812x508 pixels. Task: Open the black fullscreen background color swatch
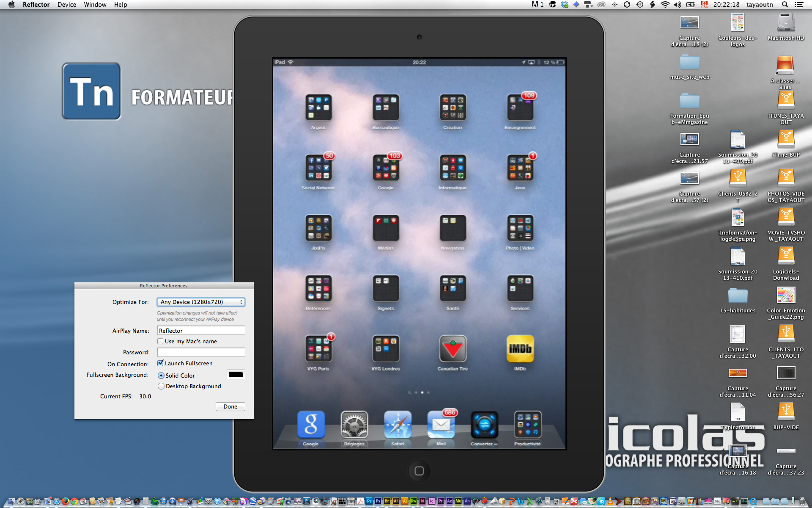[236, 375]
